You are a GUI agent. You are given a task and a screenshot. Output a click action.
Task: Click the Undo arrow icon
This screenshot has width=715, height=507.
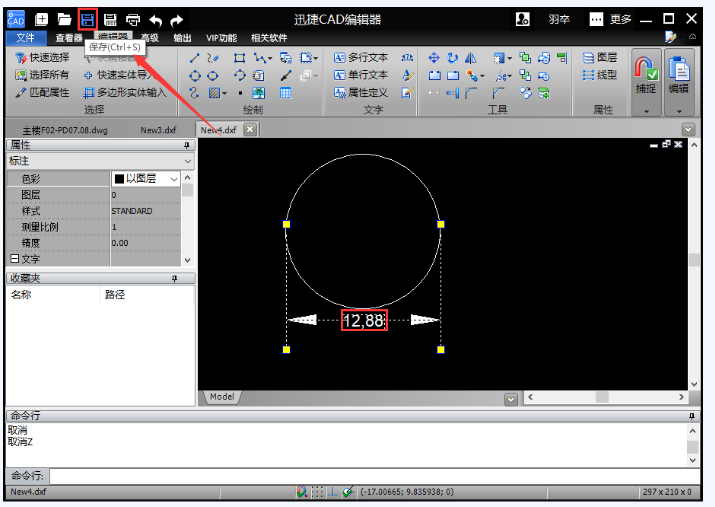(x=155, y=19)
